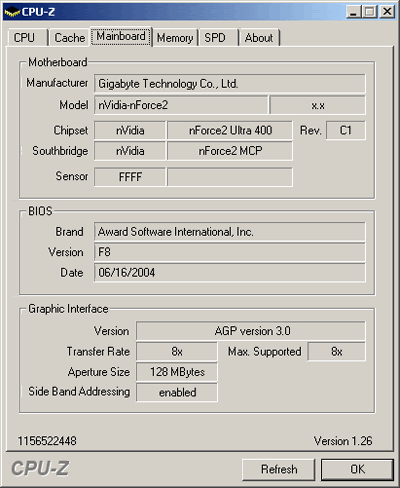Click the Refresh button
400x488 pixels.
point(279,469)
